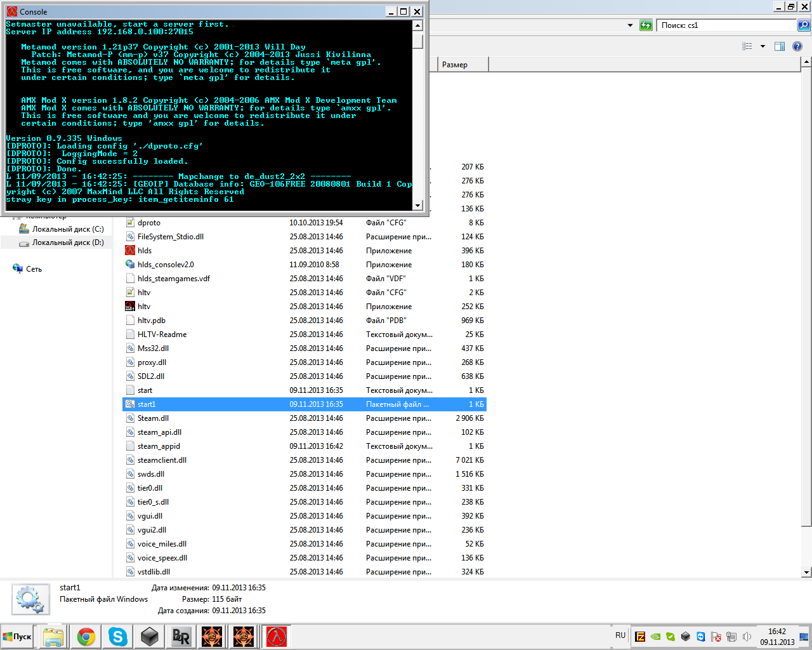Click the Console scrollbar down arrow
Image resolution: width=812 pixels, height=650 pixels.
coord(417,205)
